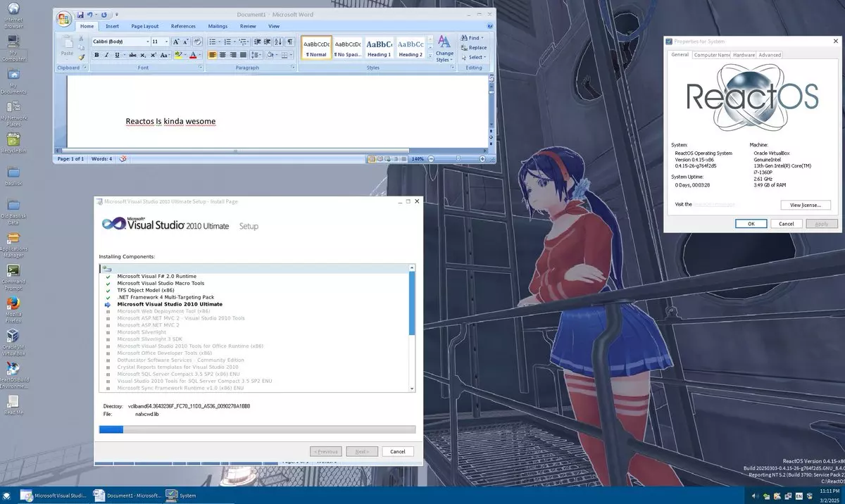Viewport: 845px width, 504px height.
Task: Click Cancel in the Visual Studio 2010 setup window
Action: (x=398, y=451)
